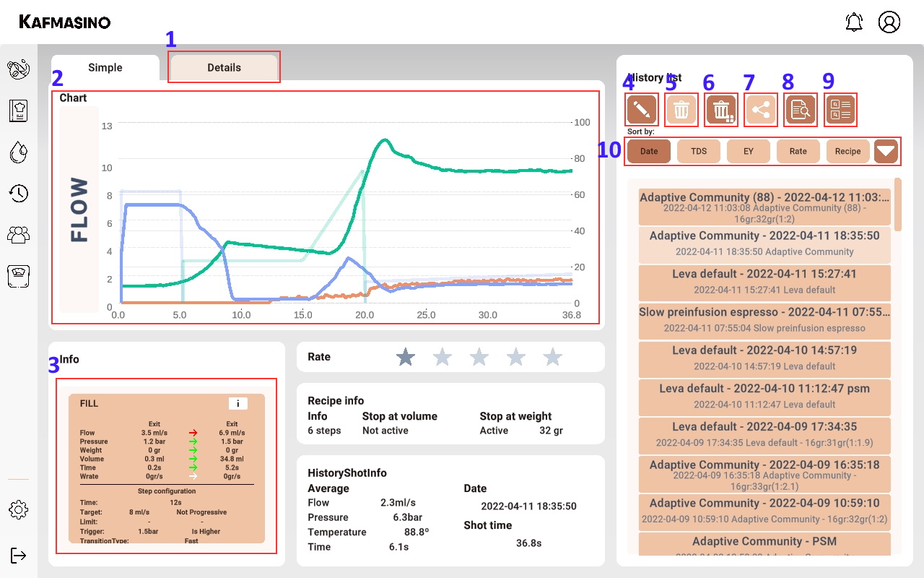Sort history by TDS
The width and height of the screenshot is (924, 578).
[699, 151]
